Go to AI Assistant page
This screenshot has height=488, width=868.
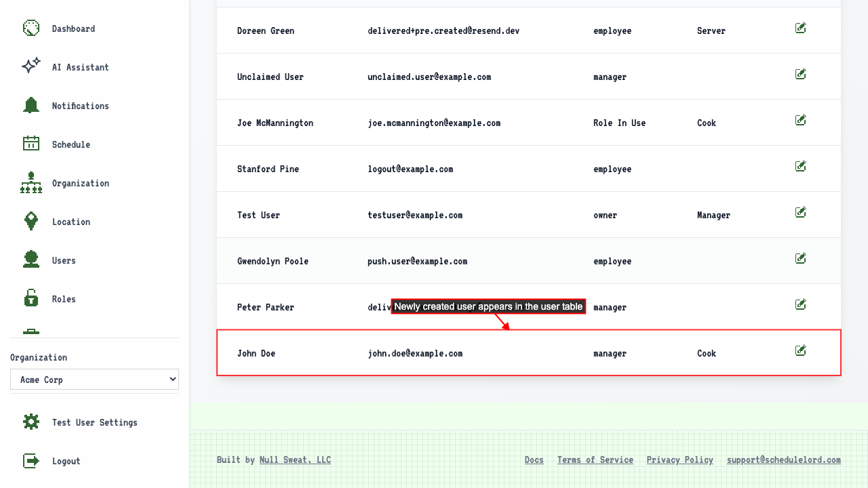click(80, 67)
